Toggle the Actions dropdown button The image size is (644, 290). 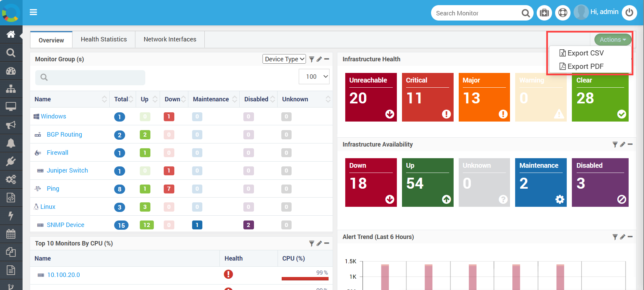point(613,40)
